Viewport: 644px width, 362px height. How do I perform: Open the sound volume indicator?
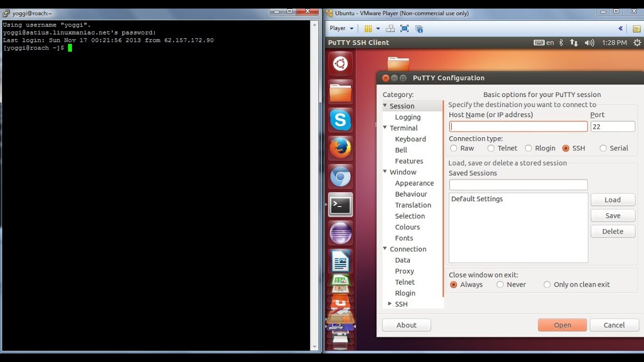coord(589,43)
